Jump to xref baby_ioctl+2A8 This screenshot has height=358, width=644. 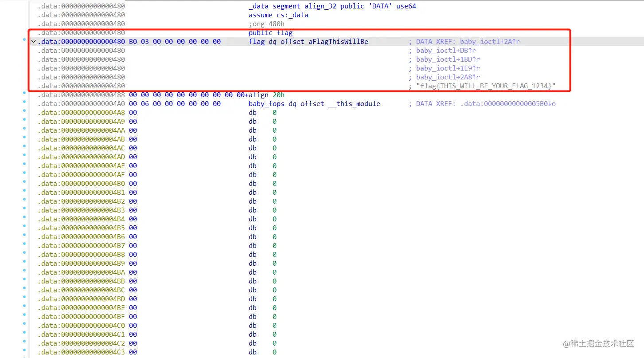point(448,77)
